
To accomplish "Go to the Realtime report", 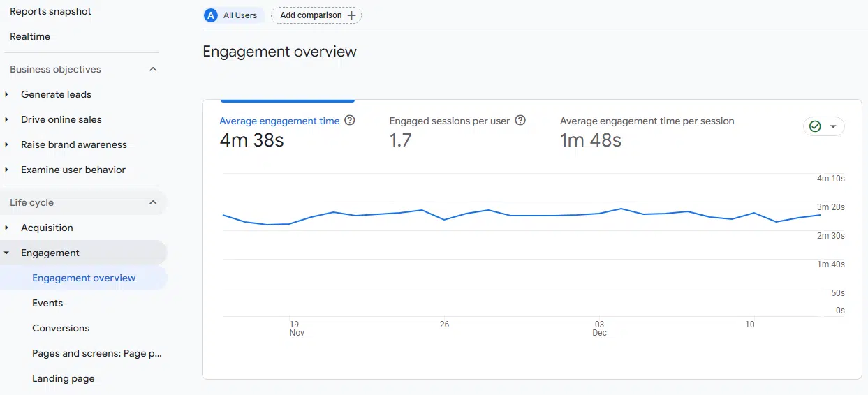I will (x=30, y=36).
